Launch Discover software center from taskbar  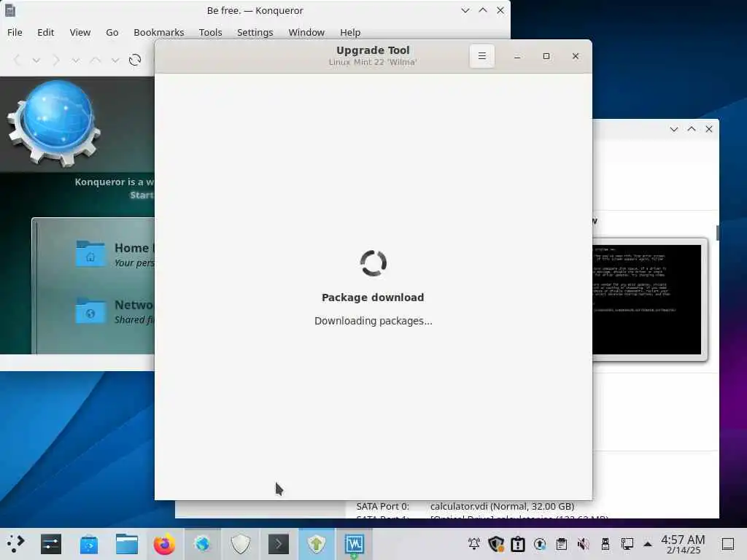(88, 544)
